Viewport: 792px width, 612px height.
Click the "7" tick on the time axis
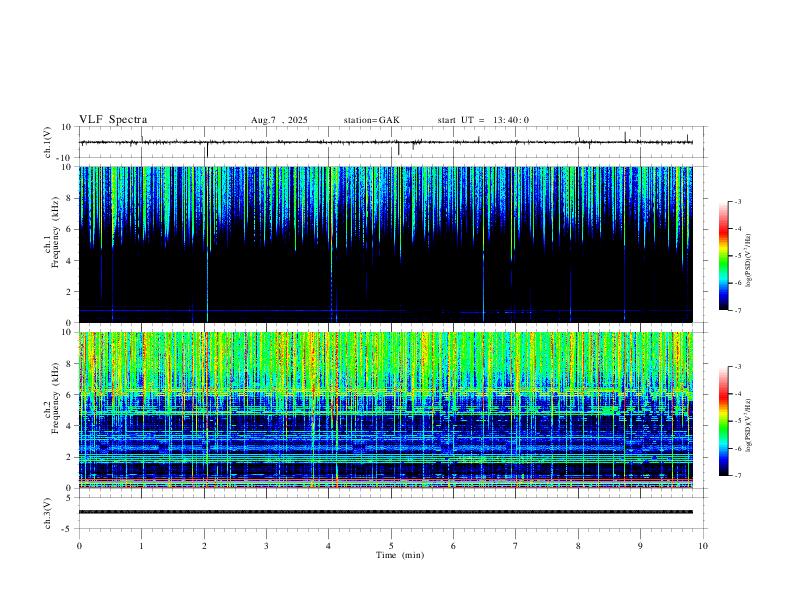516,546
